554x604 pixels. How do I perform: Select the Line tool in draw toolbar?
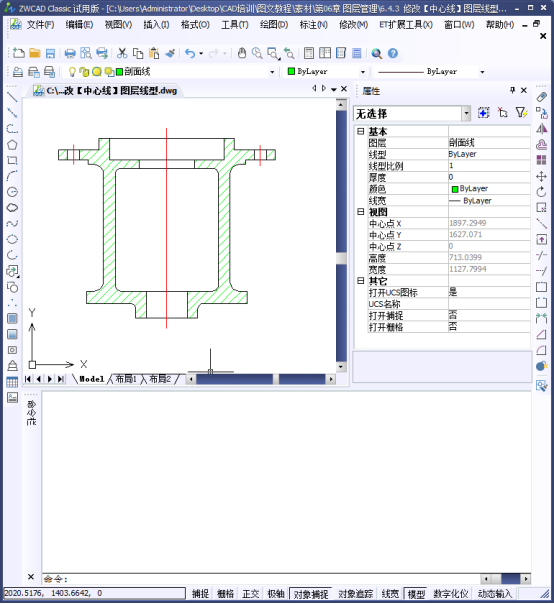coord(12,97)
